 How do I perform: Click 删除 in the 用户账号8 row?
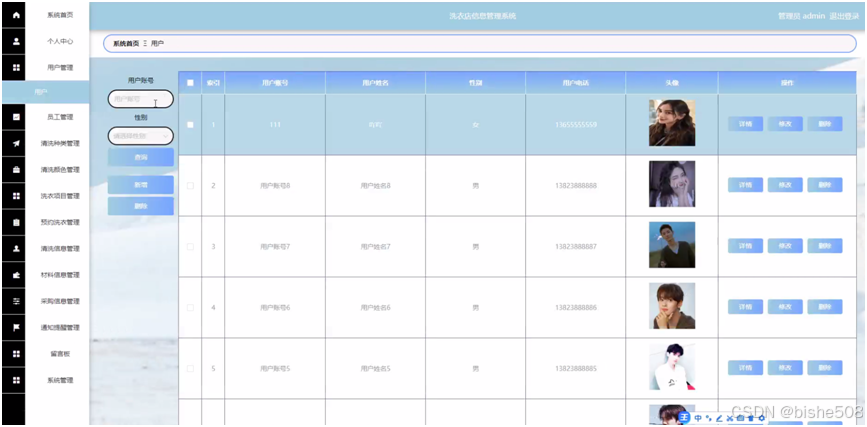(x=825, y=185)
